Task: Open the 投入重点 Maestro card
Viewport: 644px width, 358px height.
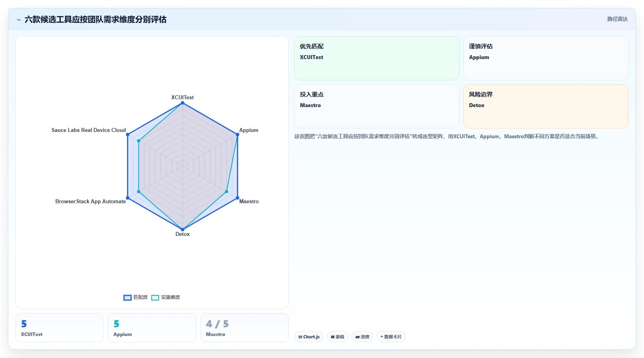Action: pos(377,106)
